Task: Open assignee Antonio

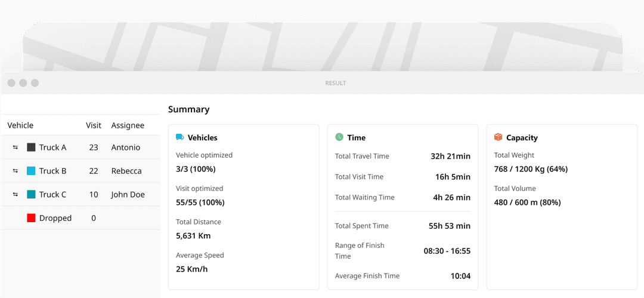Action: (x=126, y=148)
